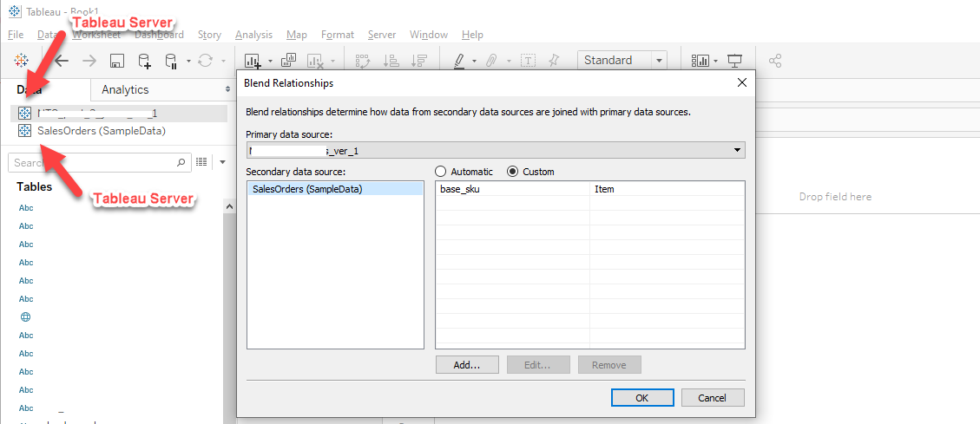The image size is (980, 424).
Task: Click the Edit... button
Action: [x=538, y=365]
